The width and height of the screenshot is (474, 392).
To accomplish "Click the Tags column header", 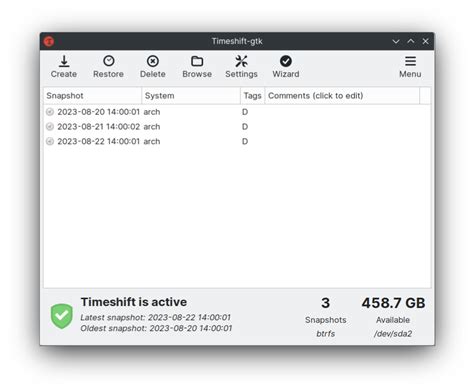I will point(252,96).
